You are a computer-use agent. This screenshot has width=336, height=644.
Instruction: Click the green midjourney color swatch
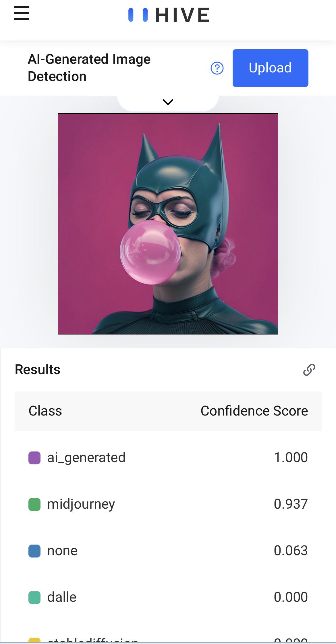tap(34, 505)
